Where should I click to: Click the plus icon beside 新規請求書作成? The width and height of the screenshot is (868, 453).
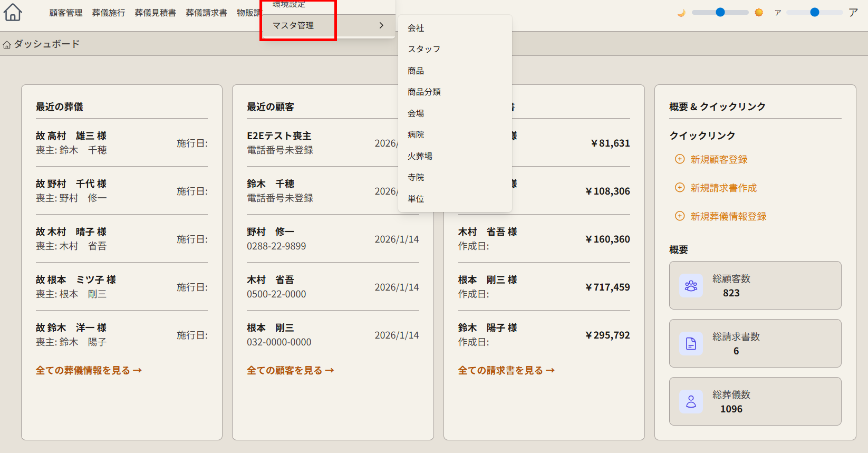(680, 188)
